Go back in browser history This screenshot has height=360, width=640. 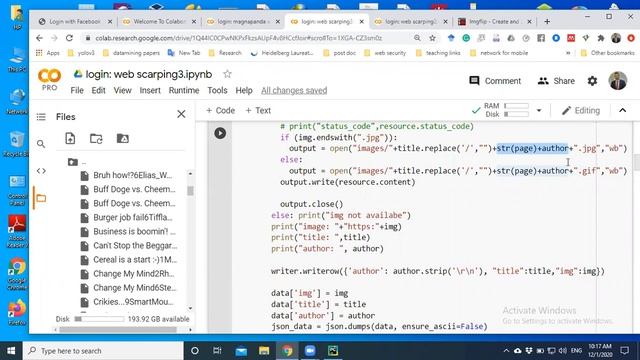(39, 38)
